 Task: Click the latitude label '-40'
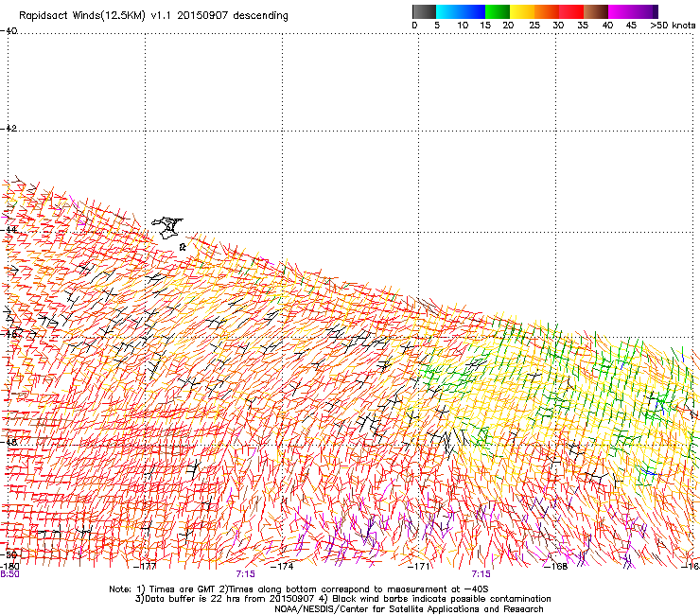click(9, 31)
